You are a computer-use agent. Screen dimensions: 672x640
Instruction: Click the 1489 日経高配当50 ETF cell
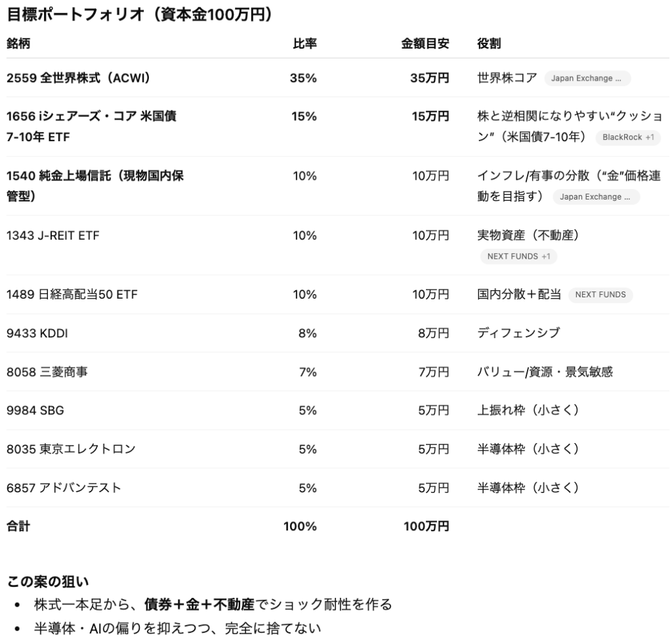[x=72, y=295]
